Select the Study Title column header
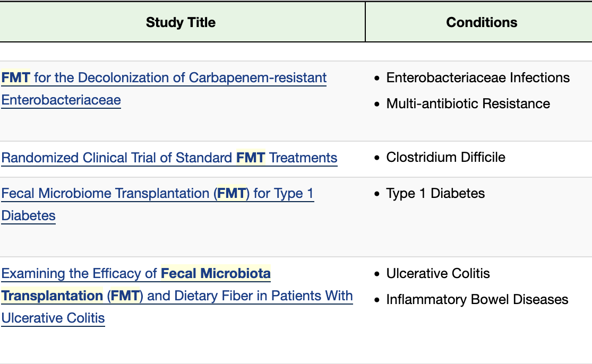Screen dimensions: 592x364 [181, 22]
